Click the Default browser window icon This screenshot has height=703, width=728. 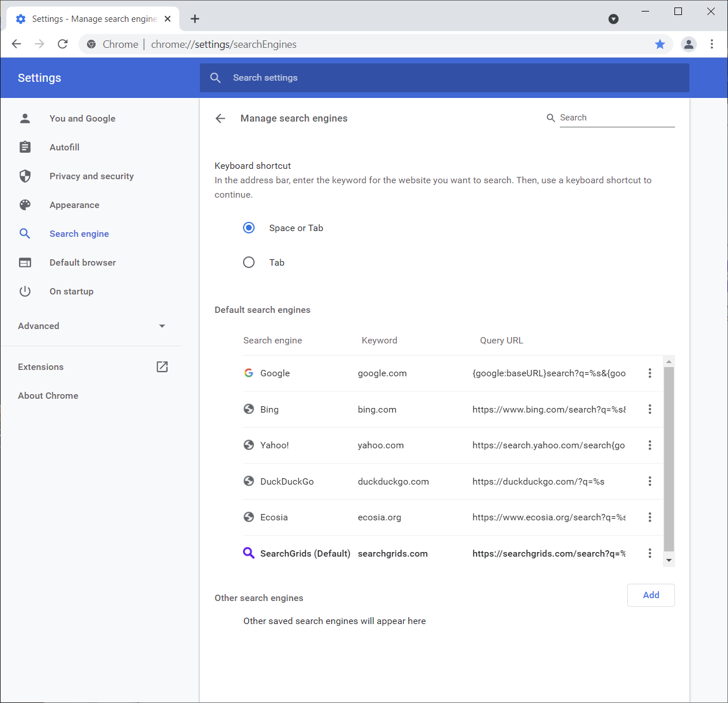coord(25,262)
